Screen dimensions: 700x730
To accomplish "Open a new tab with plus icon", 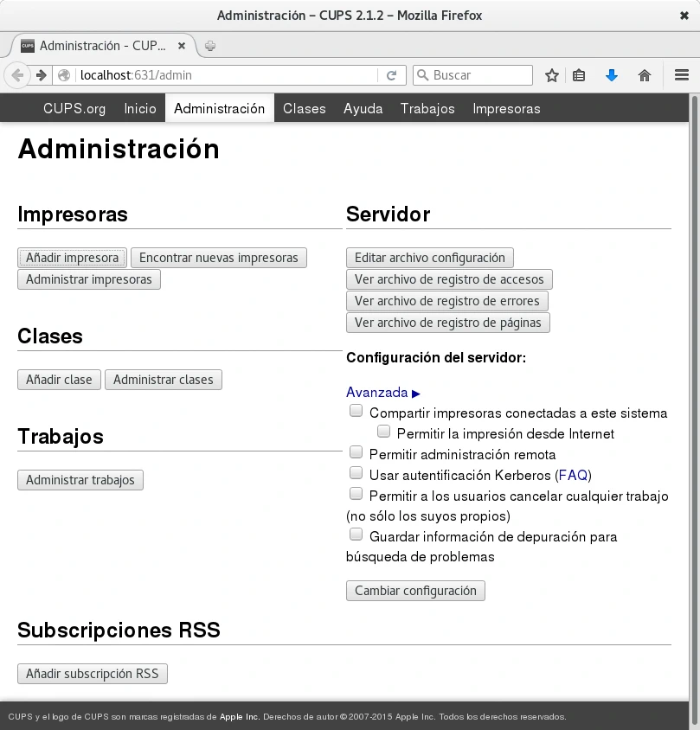I will pyautogui.click(x=210, y=46).
